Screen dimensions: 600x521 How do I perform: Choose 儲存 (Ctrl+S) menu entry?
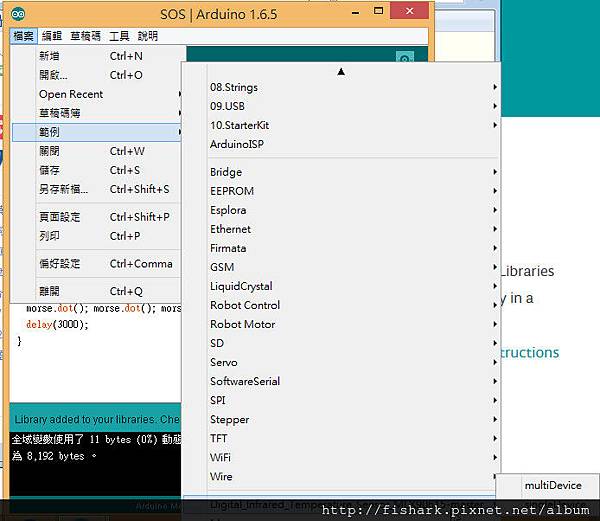[97, 170]
